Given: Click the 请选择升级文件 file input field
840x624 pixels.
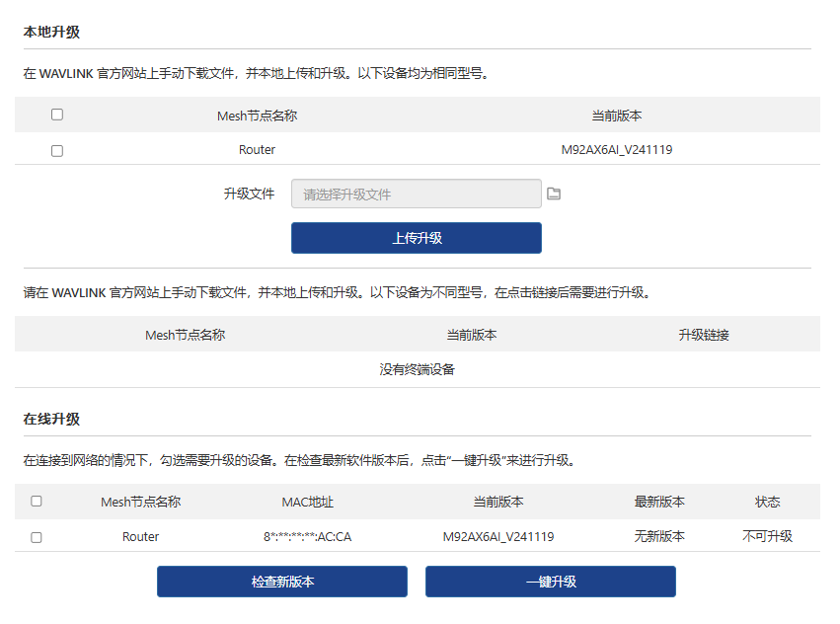Looking at the screenshot, I should click(x=416, y=195).
